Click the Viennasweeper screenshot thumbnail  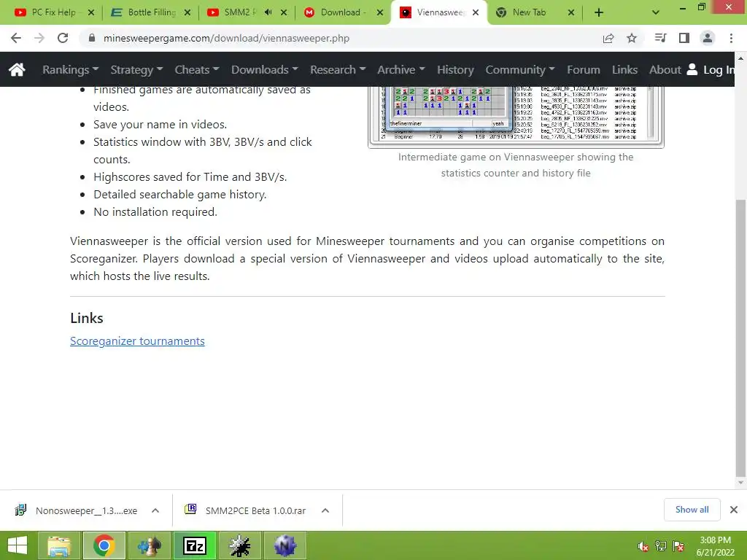point(516,116)
